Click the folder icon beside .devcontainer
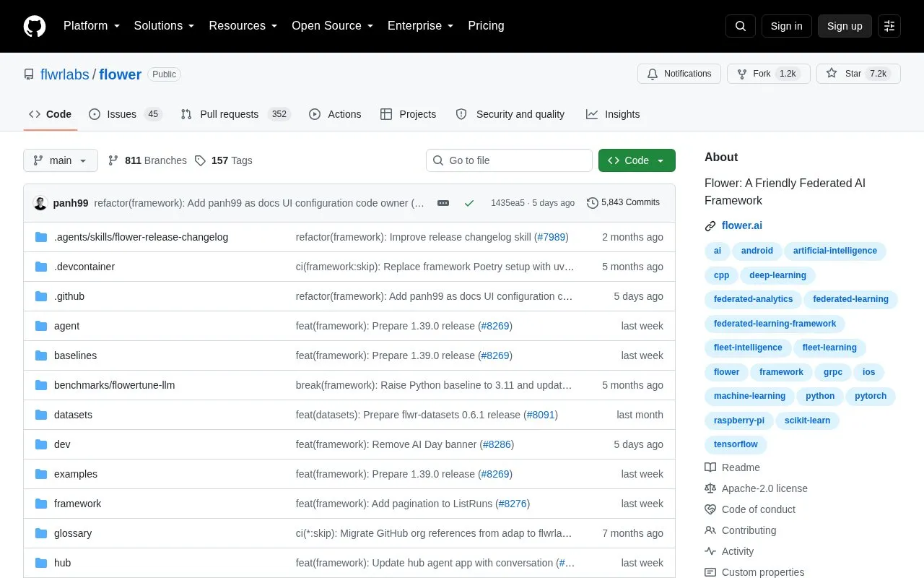The image size is (924, 578). (x=41, y=267)
